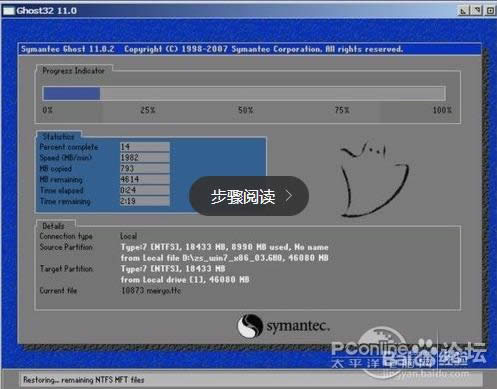Click the Source 'Type:7 [NTFS], 18433 MB, 8990 MB used' line
This screenshot has height=389, width=497.
pyautogui.click(x=225, y=247)
